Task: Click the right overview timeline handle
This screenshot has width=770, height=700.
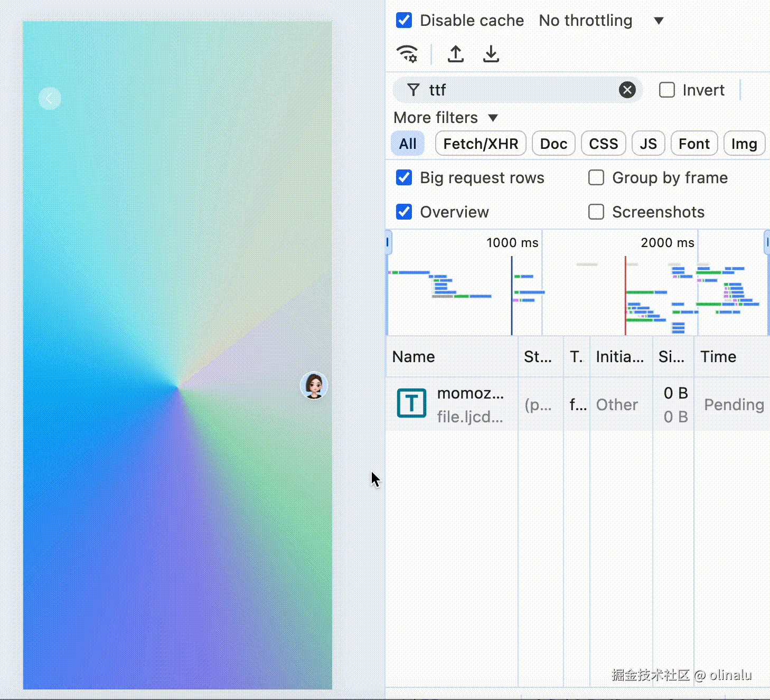Action: (x=767, y=242)
